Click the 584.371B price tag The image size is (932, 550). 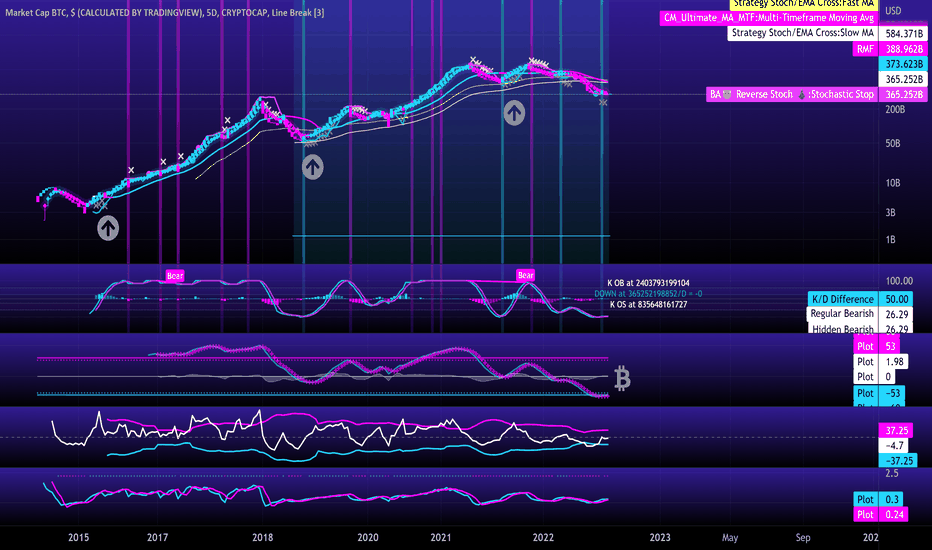[904, 34]
